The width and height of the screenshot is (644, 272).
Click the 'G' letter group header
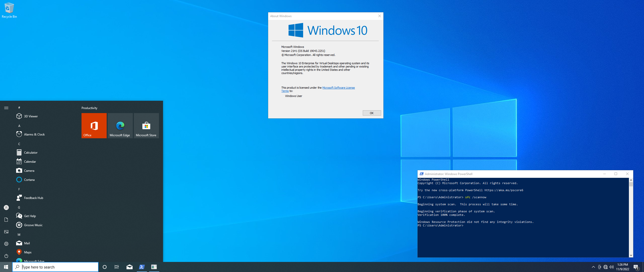tap(19, 207)
